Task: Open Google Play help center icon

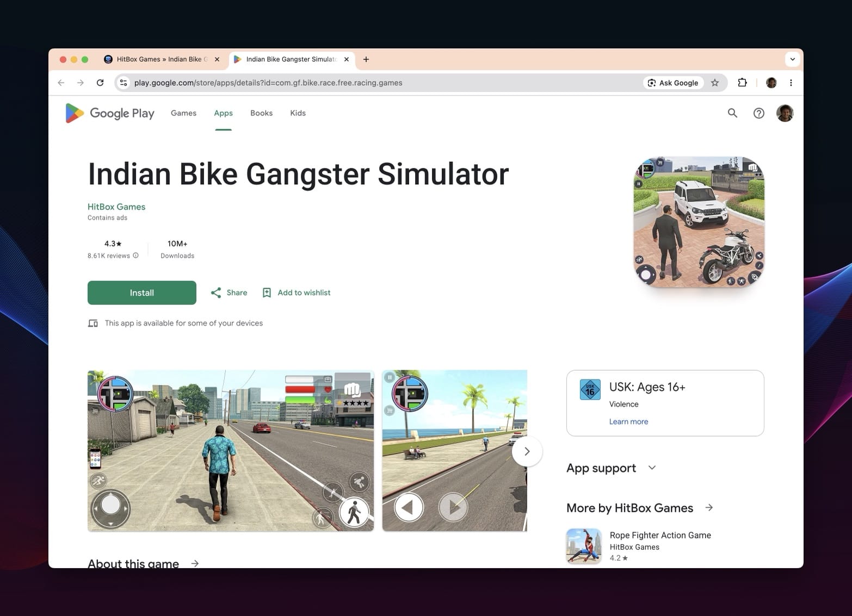Action: 758,113
